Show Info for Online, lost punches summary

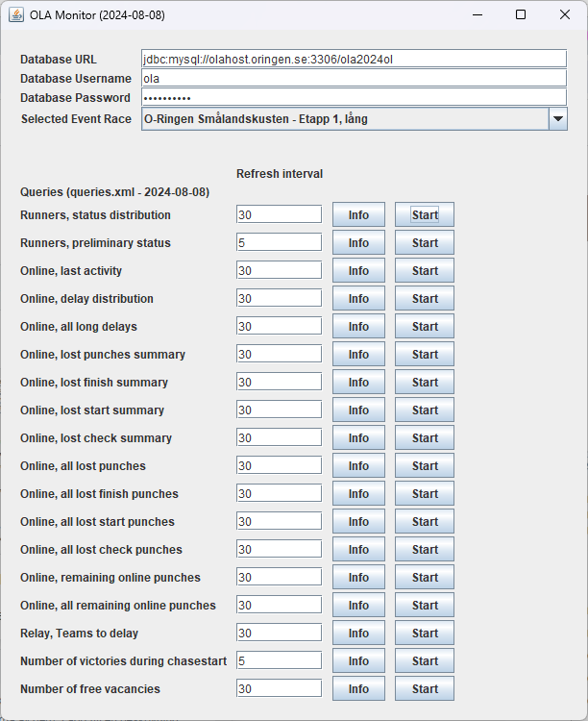[358, 355]
